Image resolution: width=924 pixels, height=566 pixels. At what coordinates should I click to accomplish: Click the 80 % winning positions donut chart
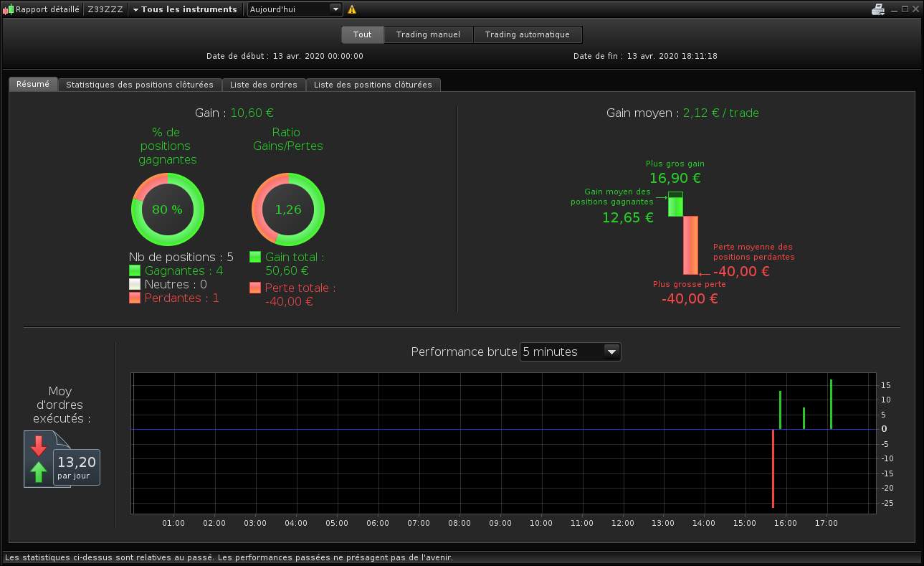167,209
